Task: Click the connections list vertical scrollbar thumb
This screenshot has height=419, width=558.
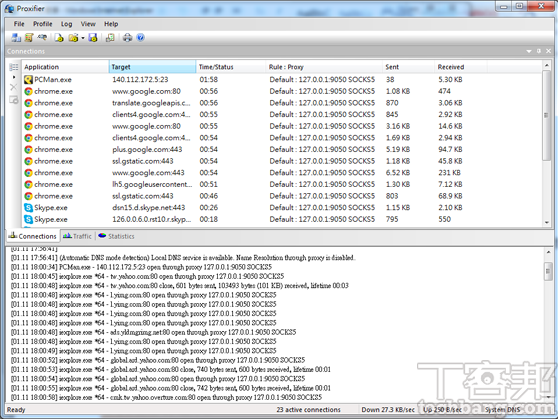Action: 547,115
